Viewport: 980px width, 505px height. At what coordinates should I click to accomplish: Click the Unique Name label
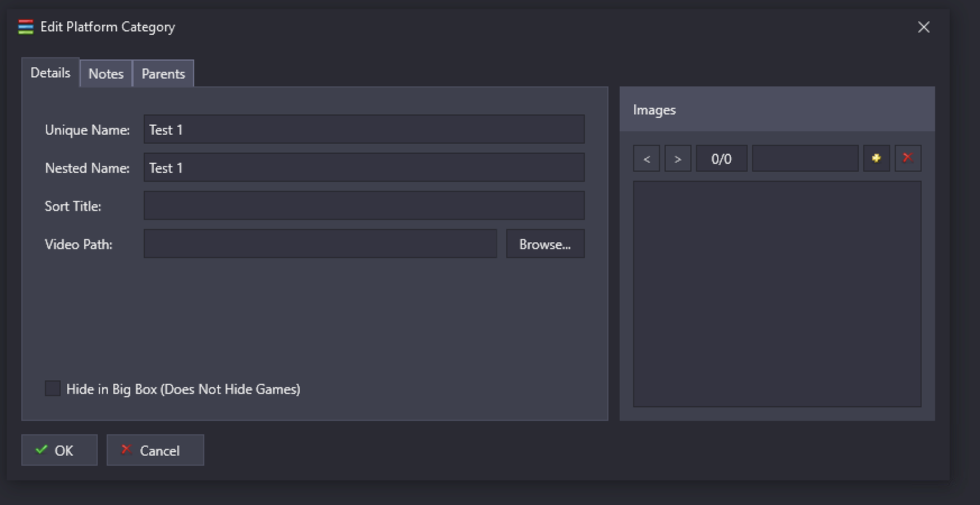pyautogui.click(x=87, y=130)
